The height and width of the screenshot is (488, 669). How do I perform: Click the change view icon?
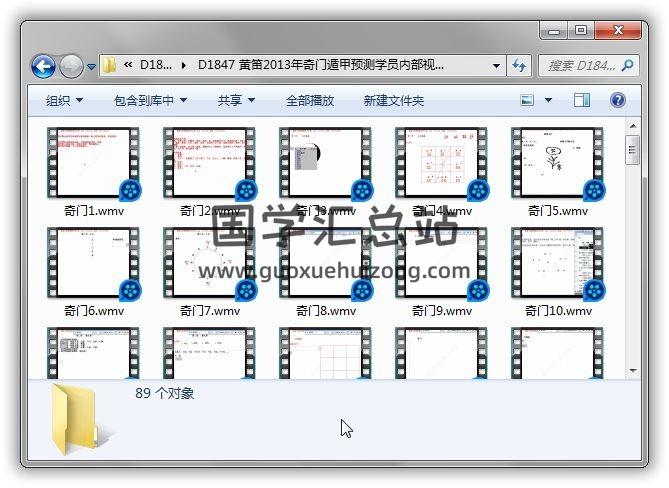527,100
